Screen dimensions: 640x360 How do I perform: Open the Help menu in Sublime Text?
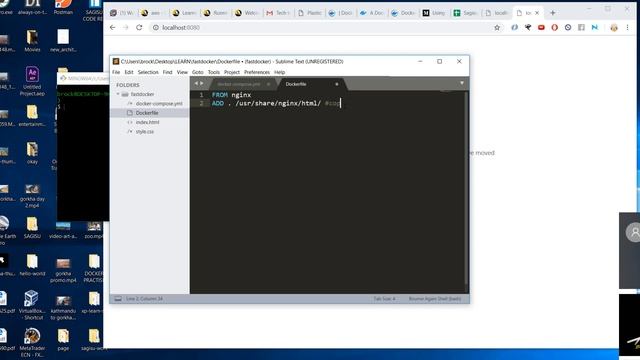[x=279, y=72]
